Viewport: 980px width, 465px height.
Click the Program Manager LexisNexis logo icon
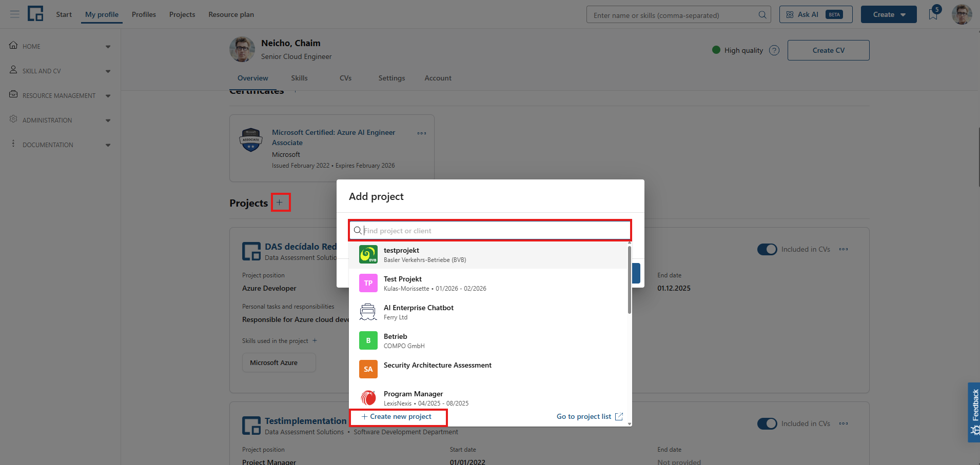pos(368,398)
